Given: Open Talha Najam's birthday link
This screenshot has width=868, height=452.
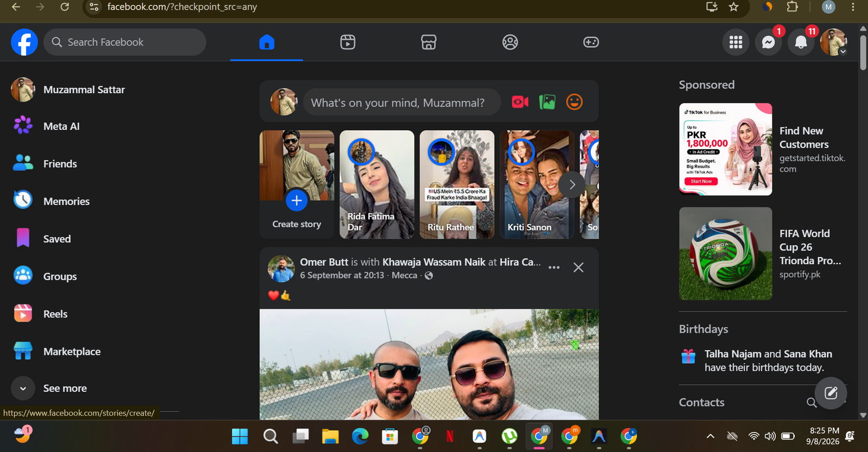Looking at the screenshot, I should coord(733,354).
